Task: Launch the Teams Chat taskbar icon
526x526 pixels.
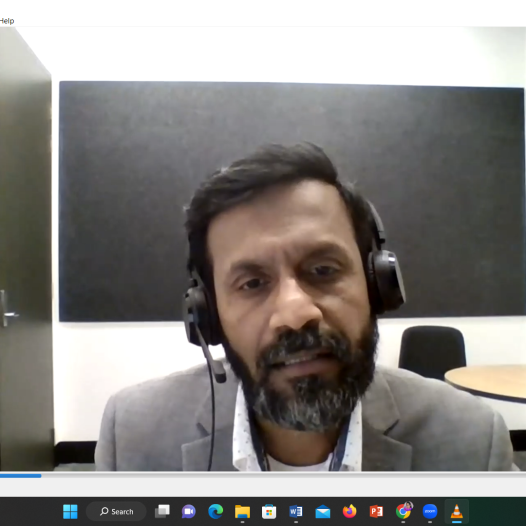Action: pos(189,512)
